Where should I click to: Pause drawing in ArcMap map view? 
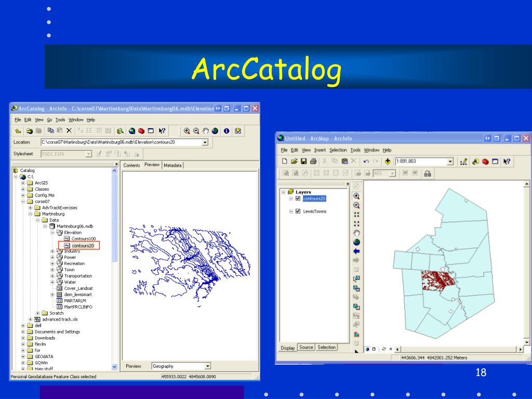[391, 349]
